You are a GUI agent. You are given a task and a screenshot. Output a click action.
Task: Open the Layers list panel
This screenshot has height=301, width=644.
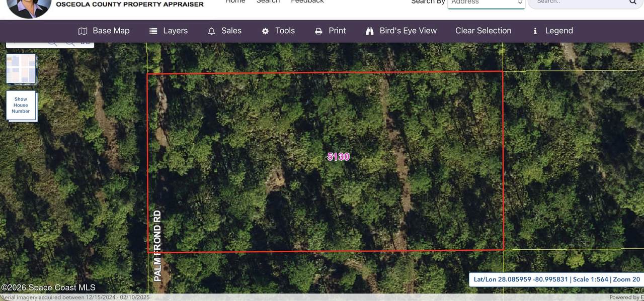pos(169,31)
